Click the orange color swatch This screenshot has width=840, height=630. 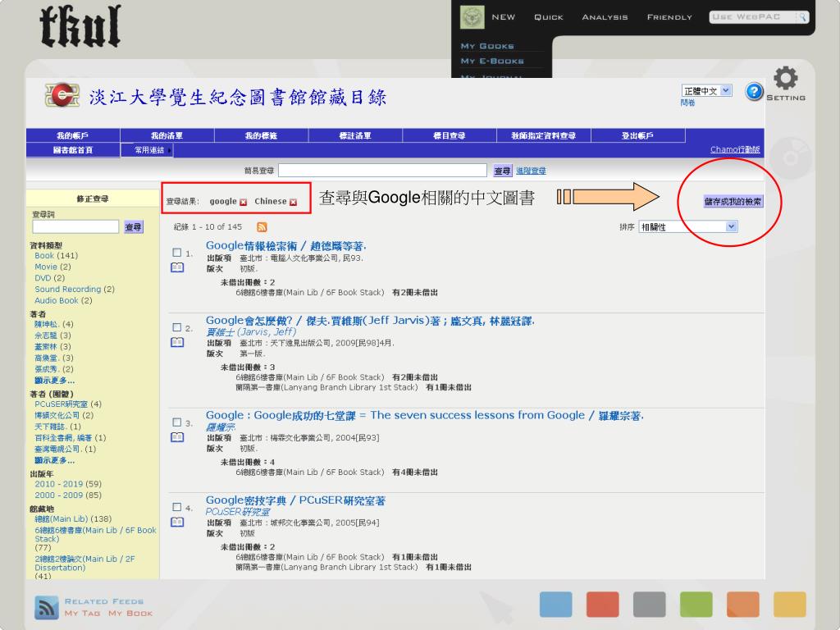tap(743, 605)
